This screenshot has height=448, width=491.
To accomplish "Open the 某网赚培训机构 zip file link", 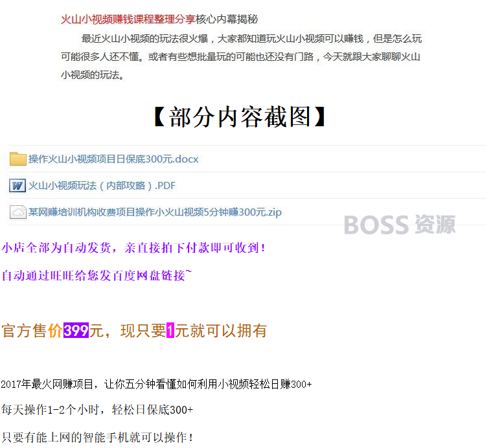I will click(x=155, y=212).
